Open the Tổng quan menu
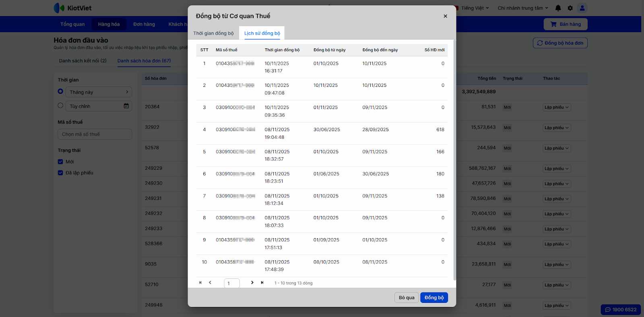This screenshot has width=644, height=317. 72,24
